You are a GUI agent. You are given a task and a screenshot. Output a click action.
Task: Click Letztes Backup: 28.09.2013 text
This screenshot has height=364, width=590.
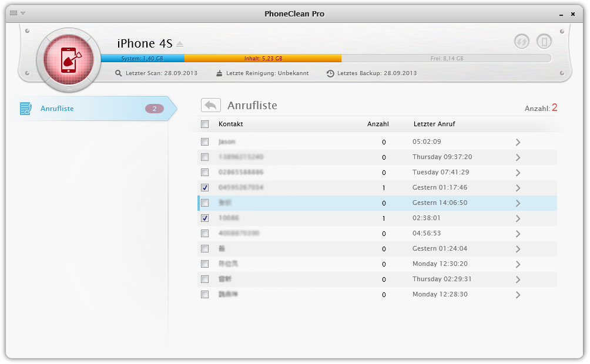377,73
